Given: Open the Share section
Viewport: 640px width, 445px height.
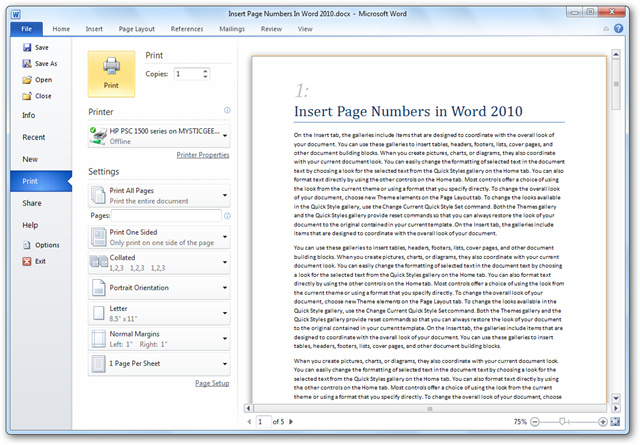Looking at the screenshot, I should click(x=41, y=203).
